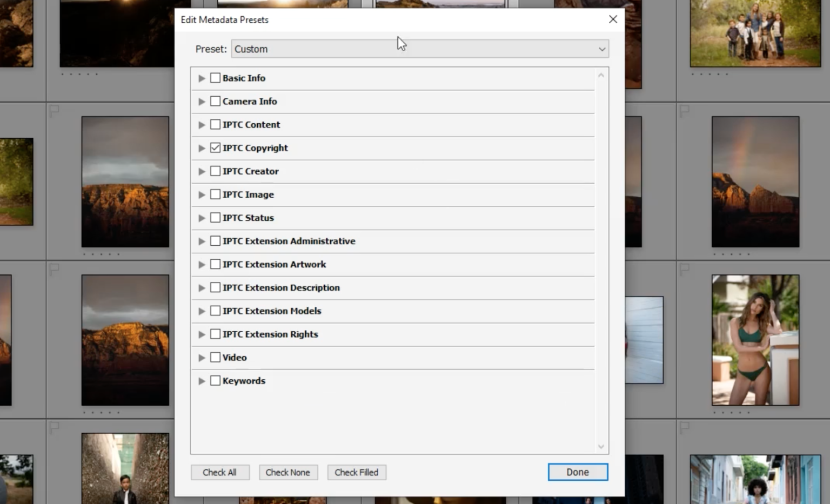Expand the IPTC Creator section triangle

click(202, 171)
